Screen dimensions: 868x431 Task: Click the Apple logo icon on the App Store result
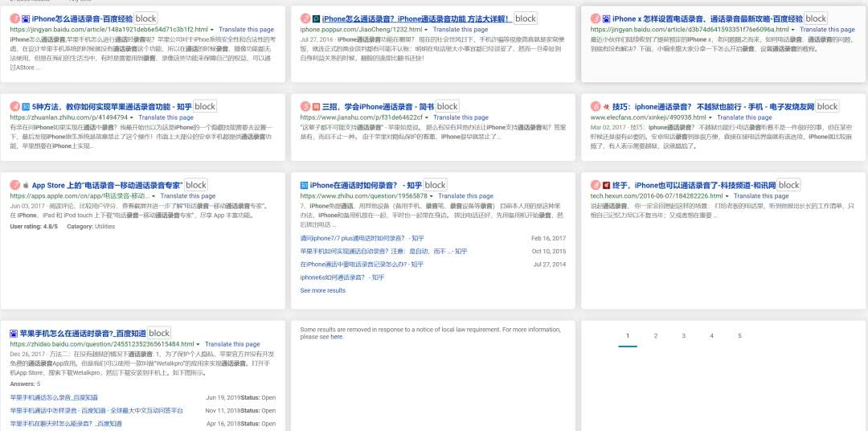tap(26, 185)
